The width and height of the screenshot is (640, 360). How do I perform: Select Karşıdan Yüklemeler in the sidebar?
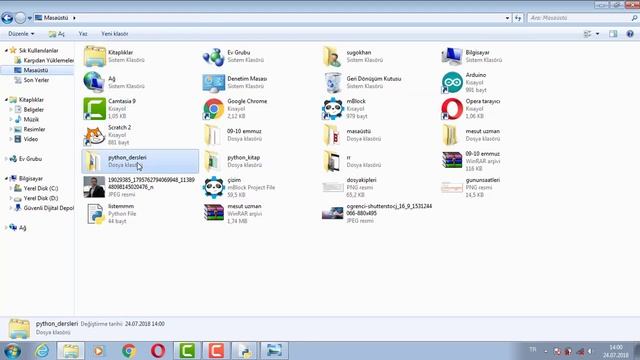pos(44,60)
